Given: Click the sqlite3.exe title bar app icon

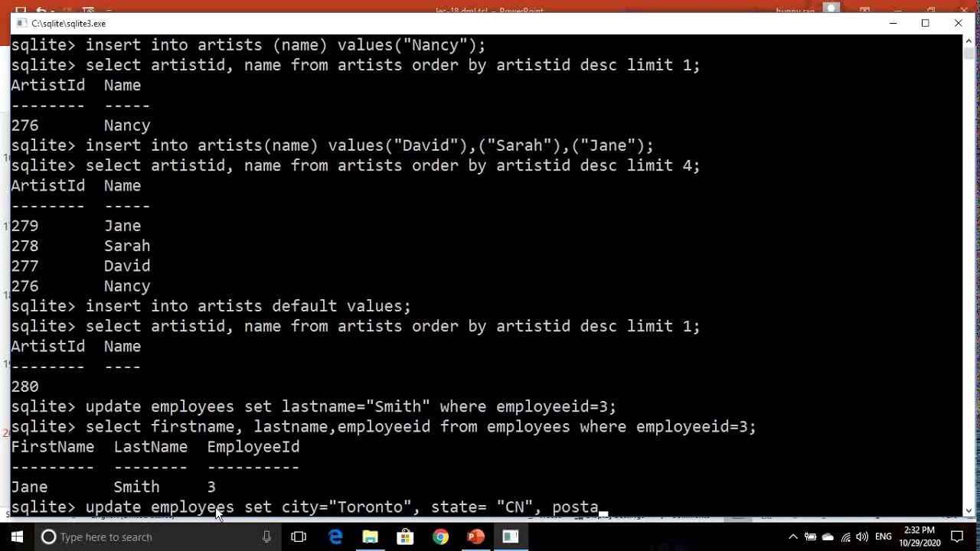Looking at the screenshot, I should (x=20, y=24).
